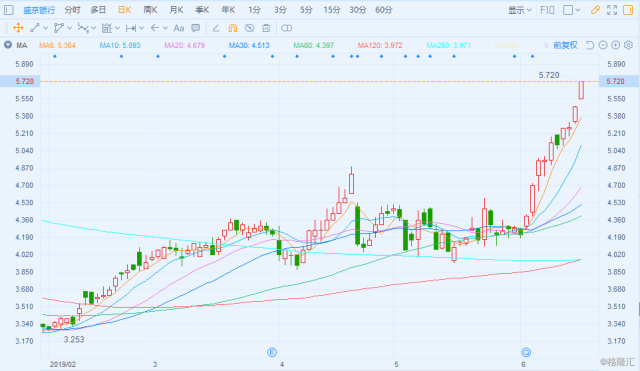Click the event marker circle below April
The height and width of the screenshot is (371, 640).
pos(272,352)
